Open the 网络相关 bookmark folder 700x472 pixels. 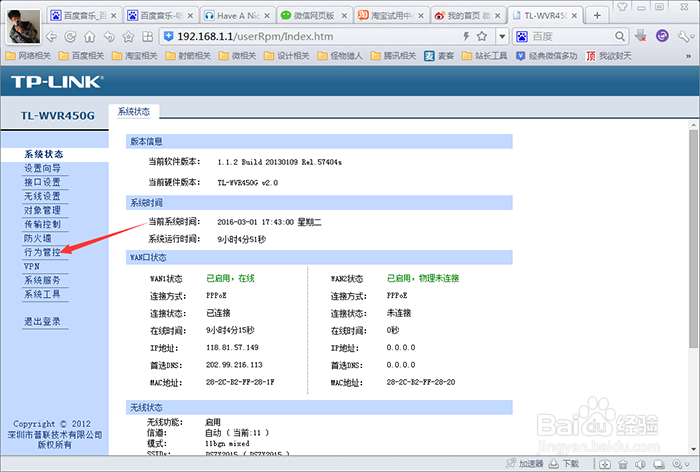click(28, 56)
